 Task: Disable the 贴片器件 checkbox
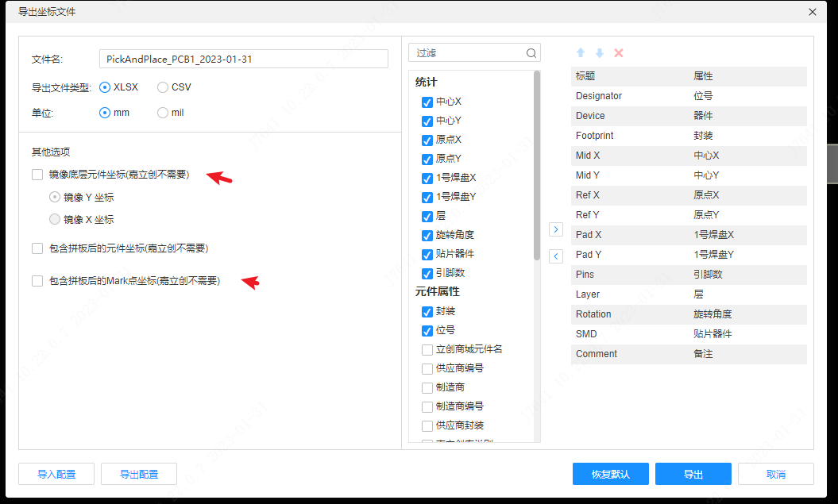pyautogui.click(x=427, y=254)
